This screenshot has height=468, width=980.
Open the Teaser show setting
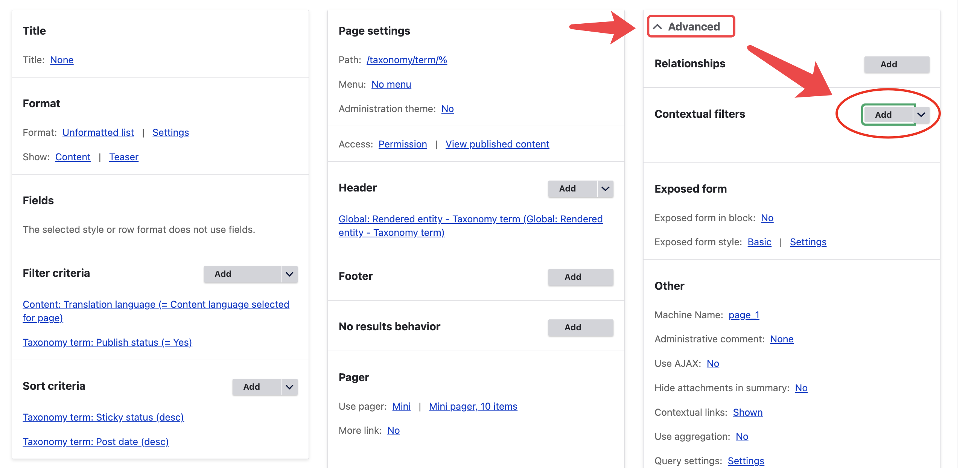point(124,157)
